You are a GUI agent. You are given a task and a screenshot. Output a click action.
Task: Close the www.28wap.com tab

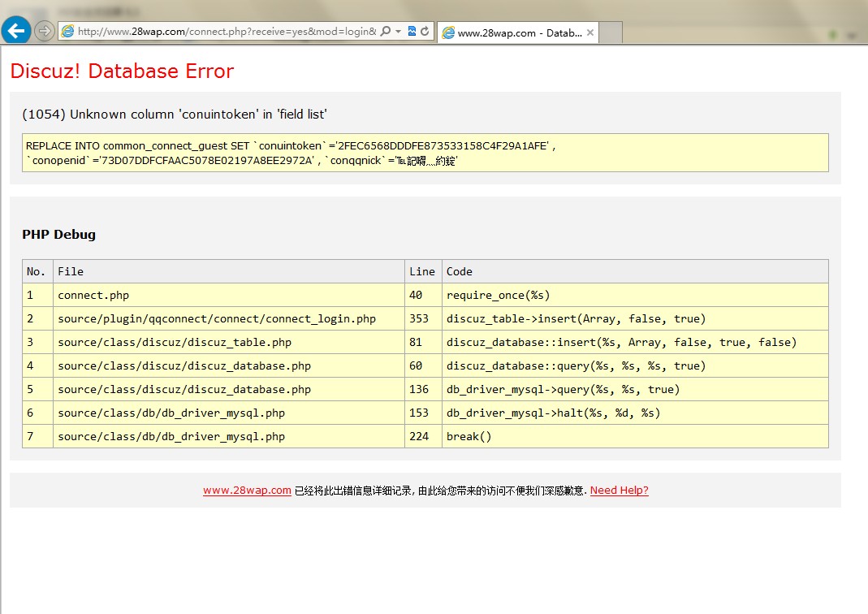coord(590,33)
